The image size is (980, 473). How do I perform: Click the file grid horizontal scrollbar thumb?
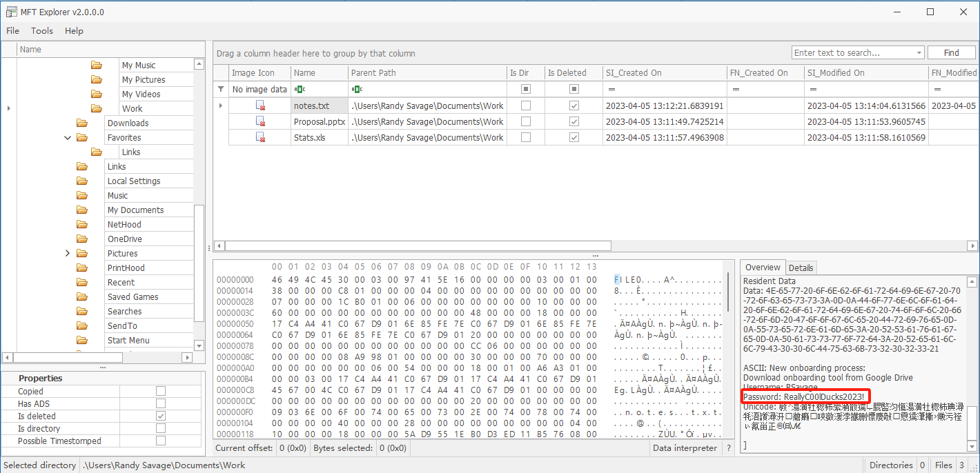(x=418, y=245)
